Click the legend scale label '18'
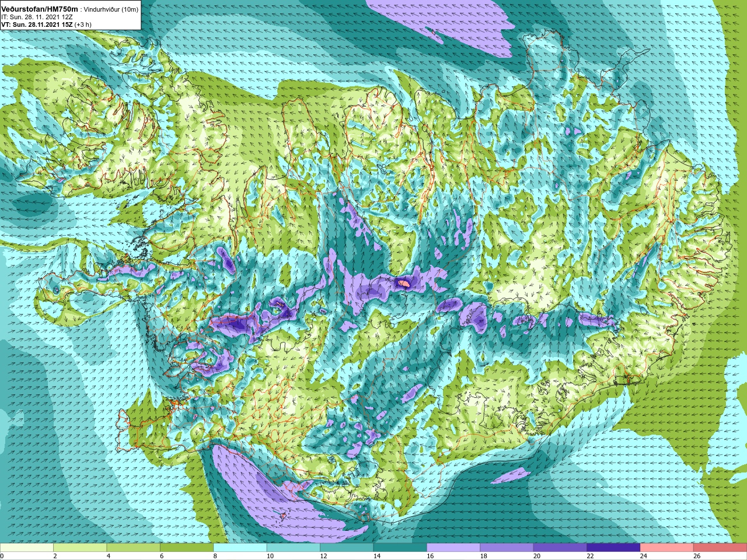The height and width of the screenshot is (560, 747). coord(483,556)
